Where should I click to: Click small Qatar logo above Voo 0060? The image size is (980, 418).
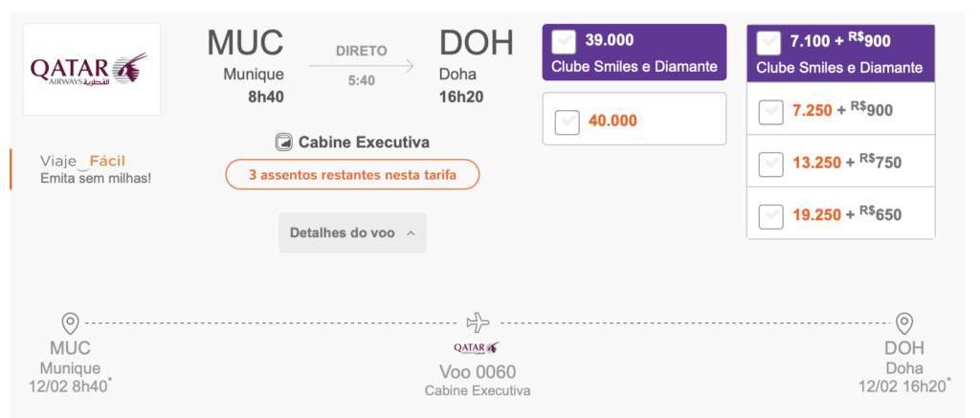pos(477,348)
